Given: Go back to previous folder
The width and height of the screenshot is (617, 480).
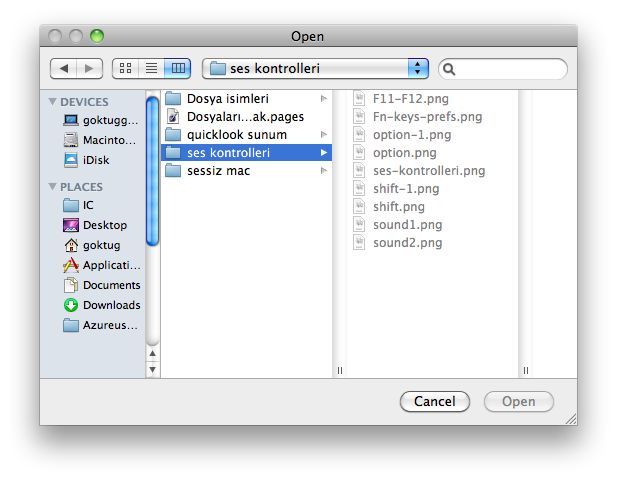Looking at the screenshot, I should pyautogui.click(x=63, y=68).
